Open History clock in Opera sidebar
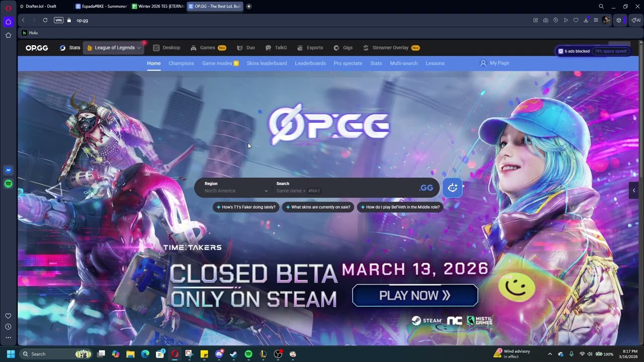 8,327
